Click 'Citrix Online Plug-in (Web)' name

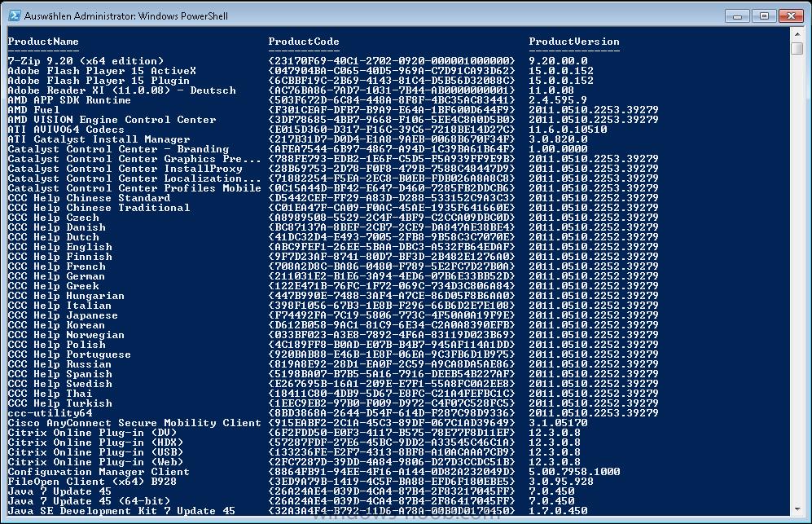tap(96, 462)
